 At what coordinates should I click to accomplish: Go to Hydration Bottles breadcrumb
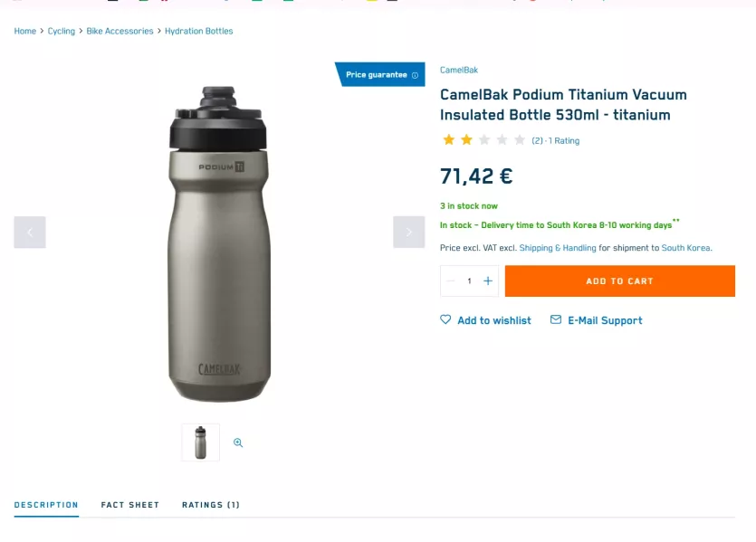tap(198, 31)
